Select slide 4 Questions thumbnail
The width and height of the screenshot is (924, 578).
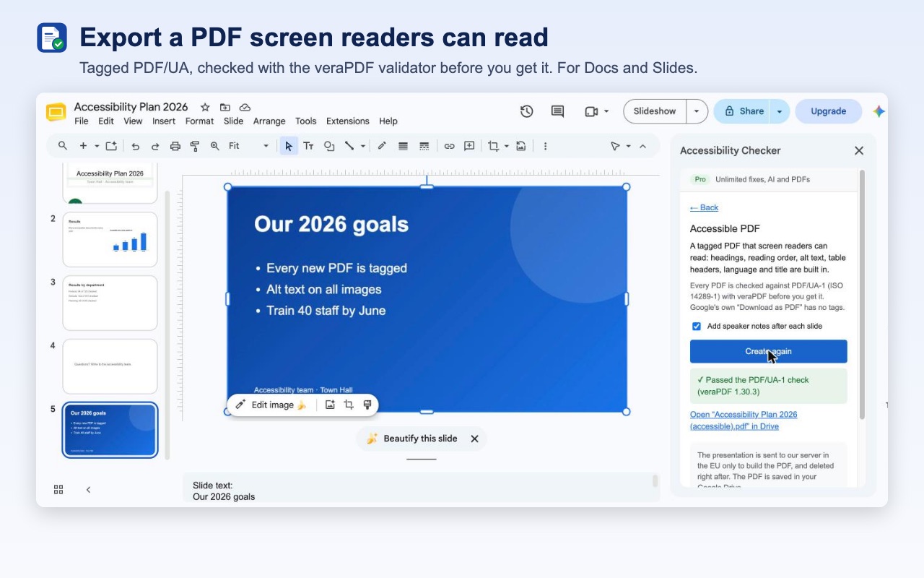(110, 366)
